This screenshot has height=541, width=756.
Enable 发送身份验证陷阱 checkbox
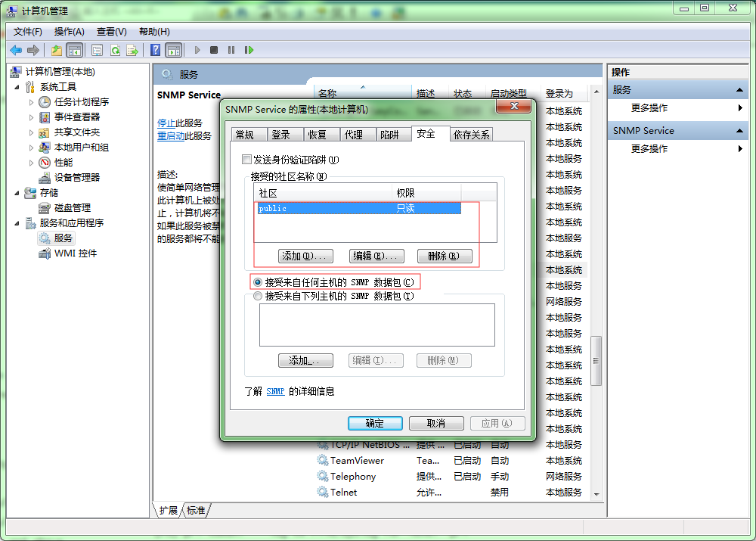(x=246, y=160)
